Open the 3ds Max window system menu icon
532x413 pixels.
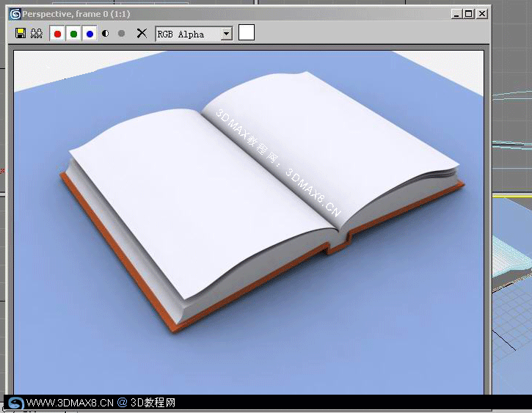point(15,13)
